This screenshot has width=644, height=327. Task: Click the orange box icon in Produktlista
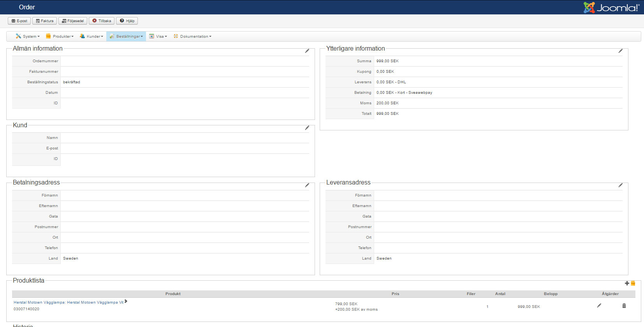pyautogui.click(x=633, y=283)
